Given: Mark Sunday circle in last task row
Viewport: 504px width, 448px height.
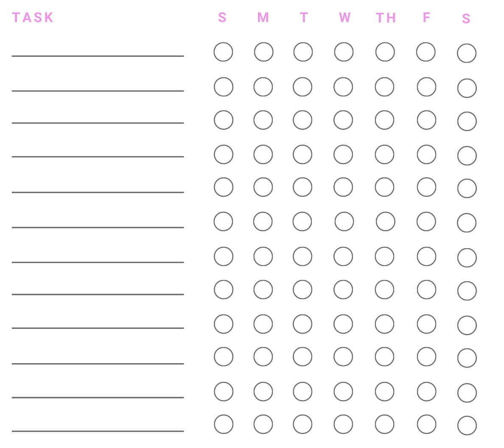Looking at the screenshot, I should pyautogui.click(x=224, y=424).
